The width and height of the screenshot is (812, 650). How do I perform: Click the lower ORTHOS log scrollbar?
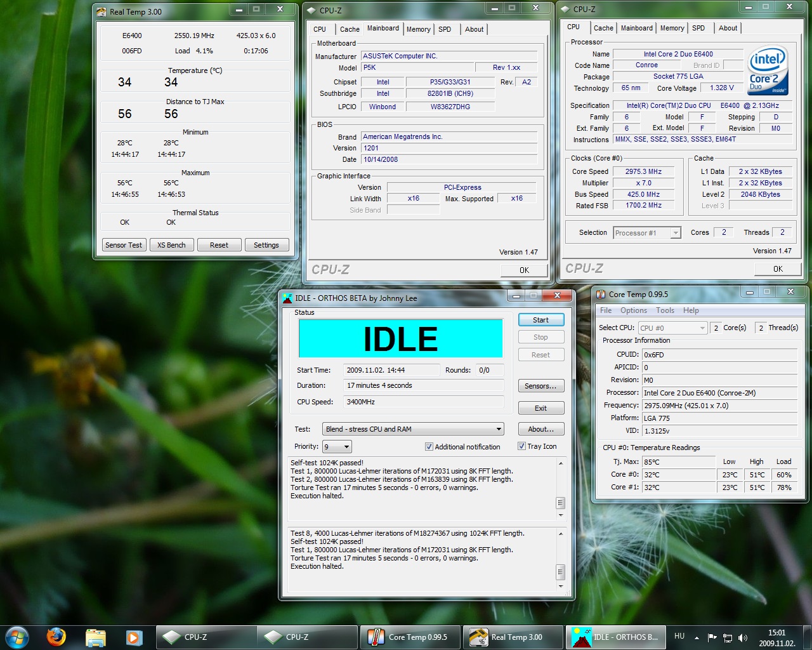click(x=561, y=560)
